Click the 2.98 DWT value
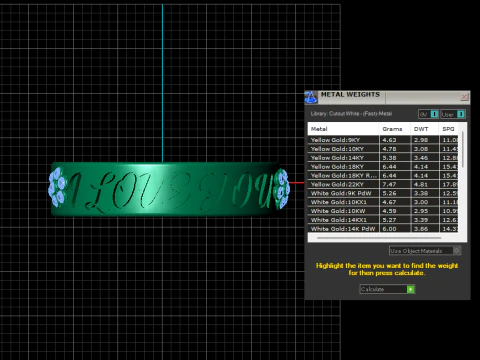Screen dimensions: 480x360 click(x=421, y=140)
